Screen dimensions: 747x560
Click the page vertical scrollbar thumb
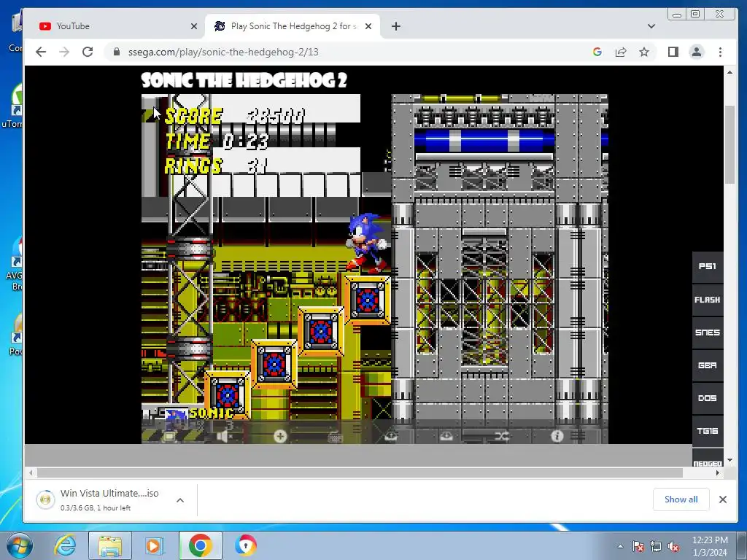pos(729,144)
